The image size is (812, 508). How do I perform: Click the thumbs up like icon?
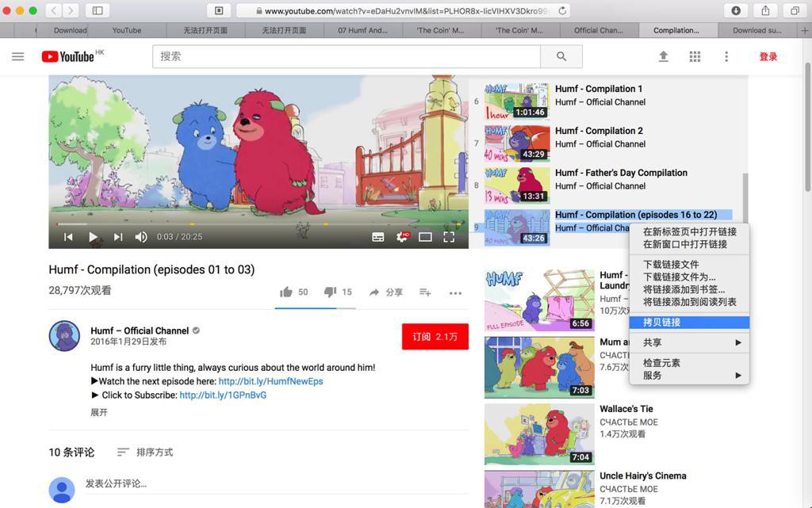(x=285, y=292)
